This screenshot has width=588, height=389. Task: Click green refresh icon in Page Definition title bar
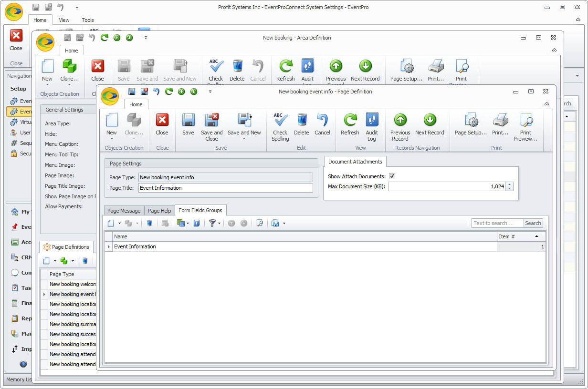(x=169, y=92)
